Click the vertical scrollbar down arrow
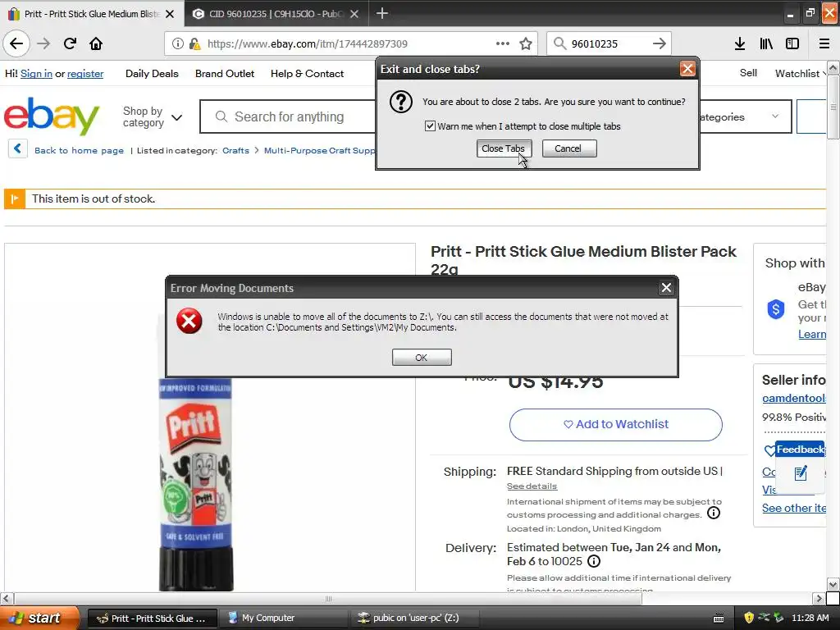 pos(833,583)
